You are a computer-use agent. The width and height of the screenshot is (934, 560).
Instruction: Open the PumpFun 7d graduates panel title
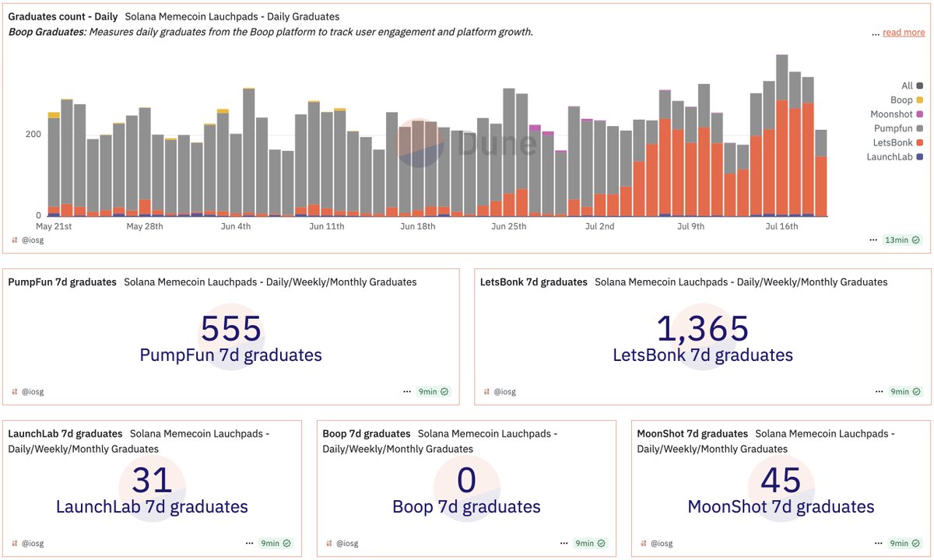click(x=62, y=282)
